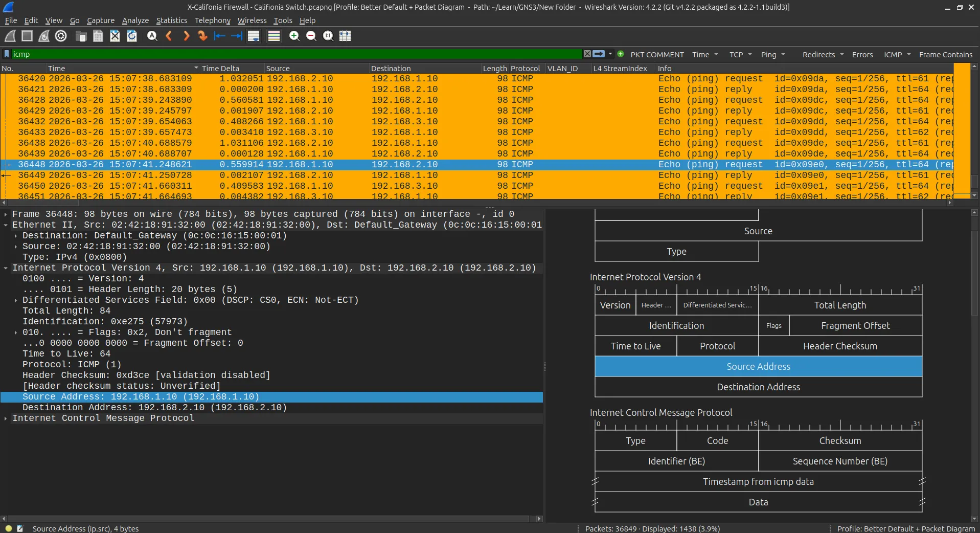Go back to previous packet
The height and width of the screenshot is (533, 980).
(x=169, y=36)
